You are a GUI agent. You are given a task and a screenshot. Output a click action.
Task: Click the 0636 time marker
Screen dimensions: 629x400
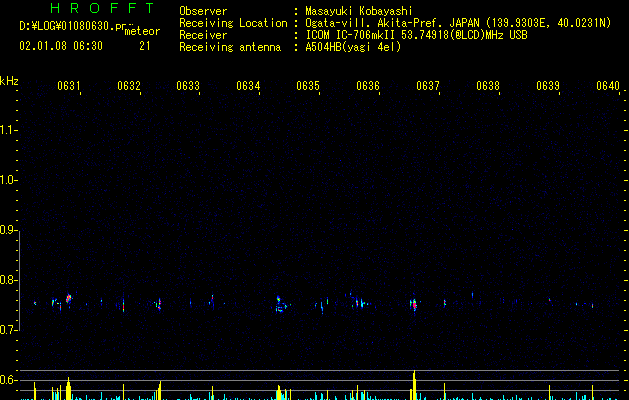point(368,85)
